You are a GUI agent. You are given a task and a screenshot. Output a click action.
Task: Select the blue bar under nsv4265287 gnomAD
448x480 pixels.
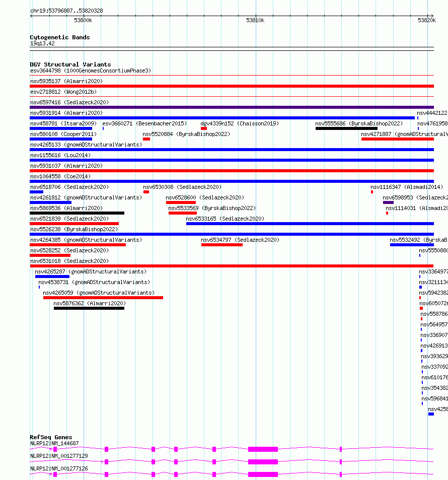pyautogui.click(x=52, y=277)
